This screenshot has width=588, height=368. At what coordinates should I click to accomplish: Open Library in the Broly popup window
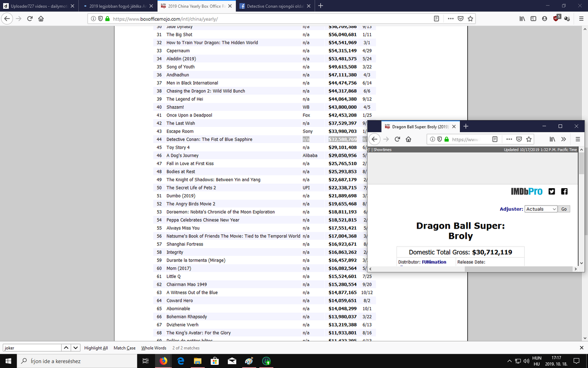click(x=553, y=139)
